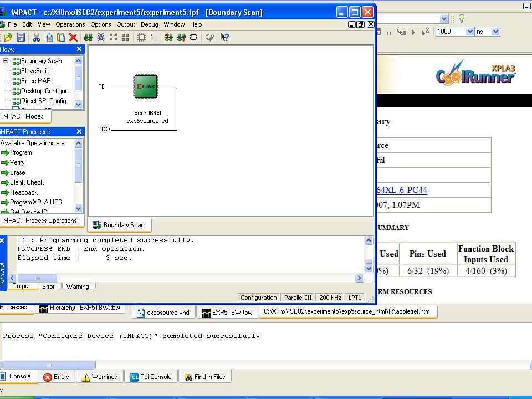
Task: Select the Xilinx xcr3064xl device chip
Action: tap(146, 86)
